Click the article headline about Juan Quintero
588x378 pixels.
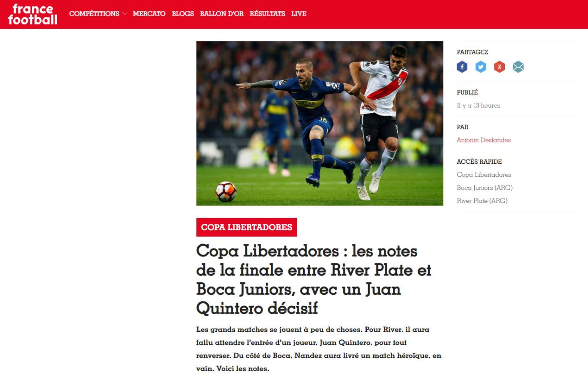pyautogui.click(x=314, y=280)
